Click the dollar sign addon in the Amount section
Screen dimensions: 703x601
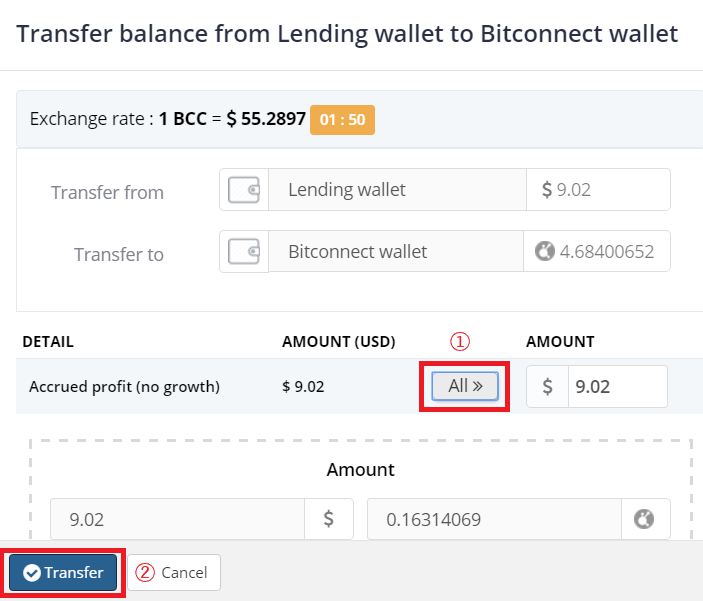coord(328,520)
